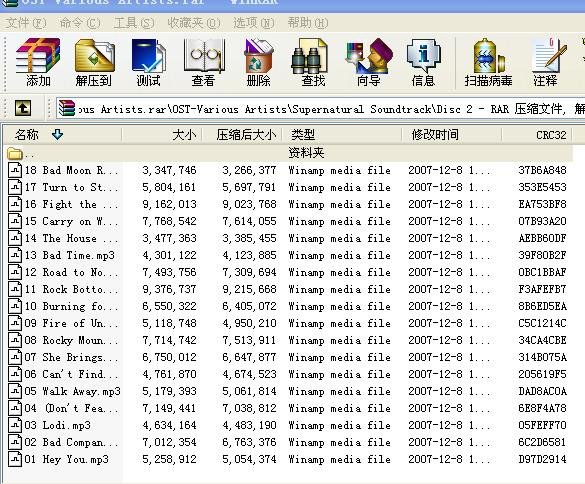The width and height of the screenshot is (585, 484).
Task: Open the 文件(F) menu
Action: click(26, 23)
